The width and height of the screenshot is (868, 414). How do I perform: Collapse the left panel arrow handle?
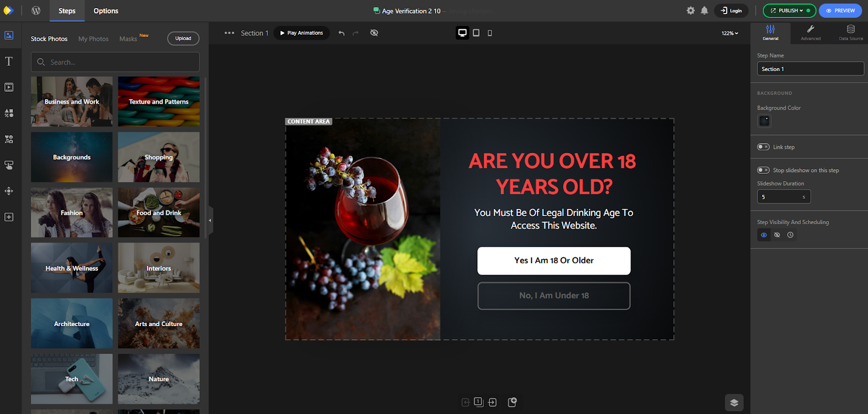pyautogui.click(x=210, y=220)
